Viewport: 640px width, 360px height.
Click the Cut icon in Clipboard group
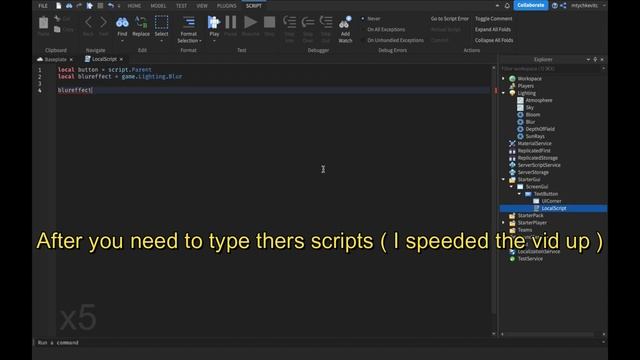pos(57,19)
